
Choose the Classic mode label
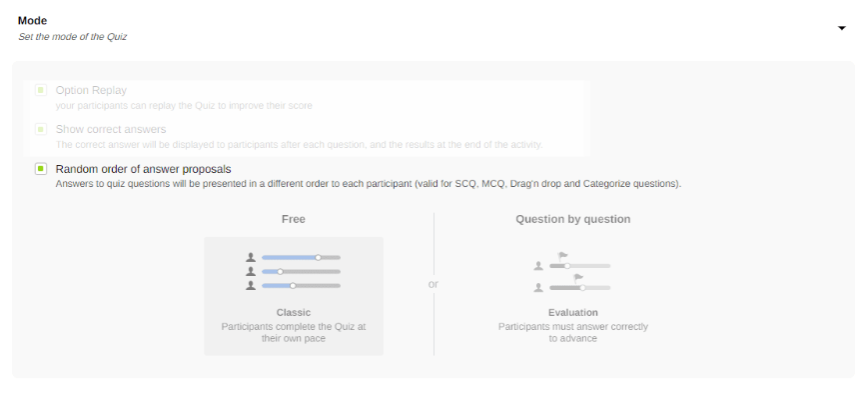click(x=294, y=312)
